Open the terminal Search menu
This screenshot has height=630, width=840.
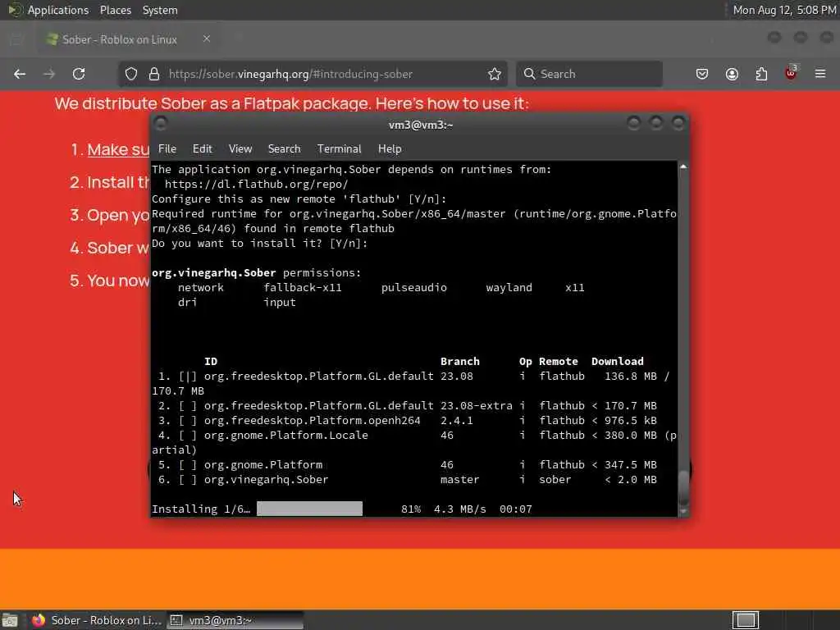pos(284,149)
